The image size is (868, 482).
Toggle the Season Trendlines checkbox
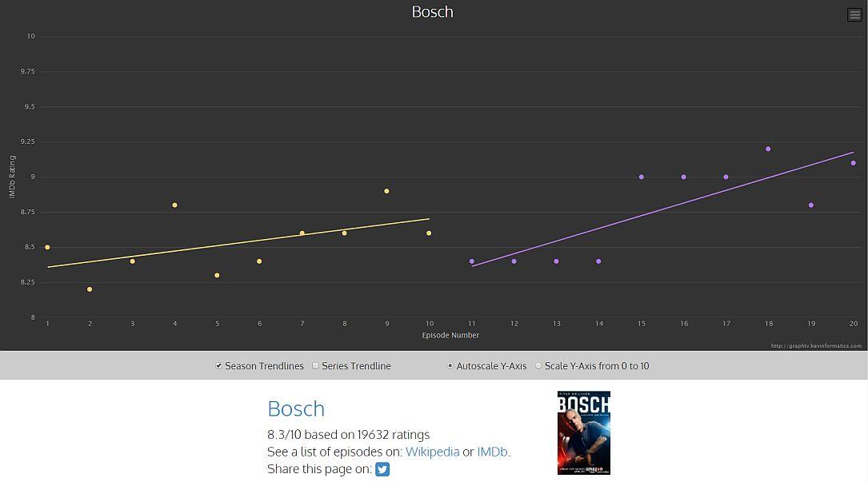(218, 366)
